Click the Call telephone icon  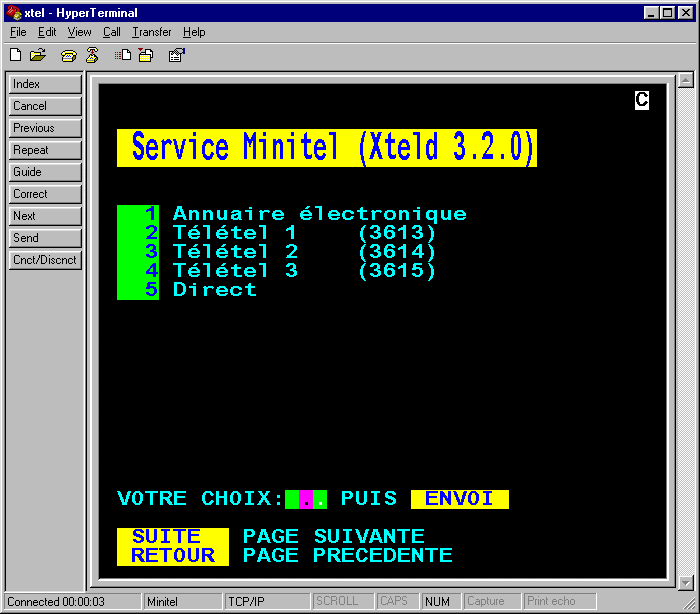(x=69, y=55)
